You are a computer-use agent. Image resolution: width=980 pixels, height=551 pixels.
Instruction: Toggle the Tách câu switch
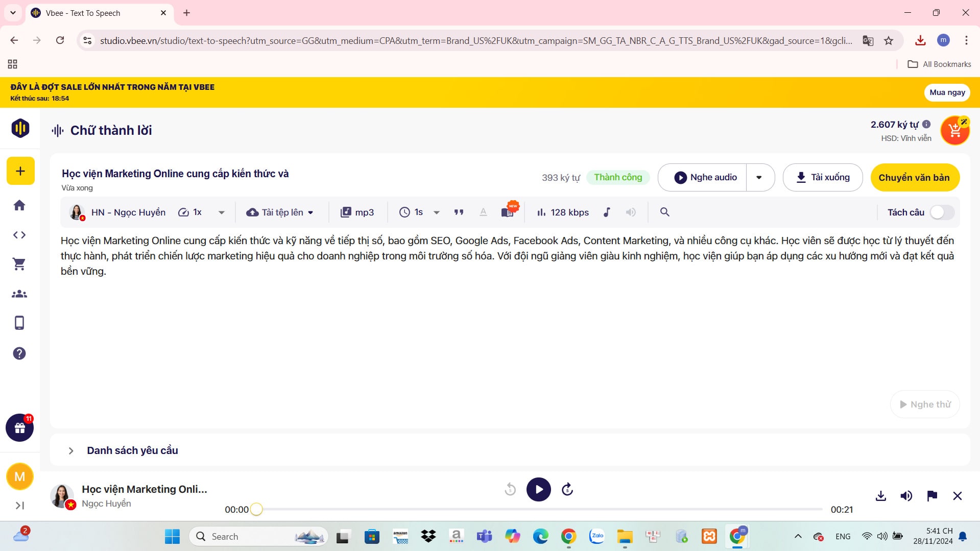(942, 212)
